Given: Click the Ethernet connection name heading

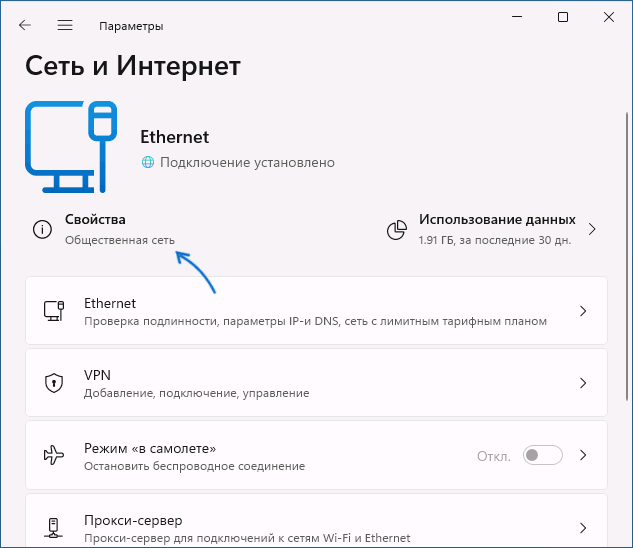Looking at the screenshot, I should tap(174, 137).
